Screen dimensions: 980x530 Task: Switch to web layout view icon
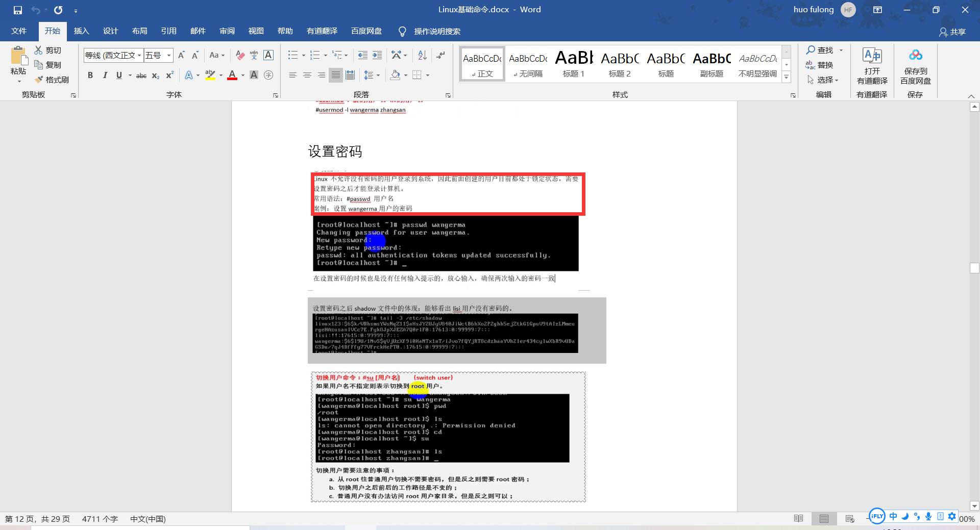click(850, 519)
